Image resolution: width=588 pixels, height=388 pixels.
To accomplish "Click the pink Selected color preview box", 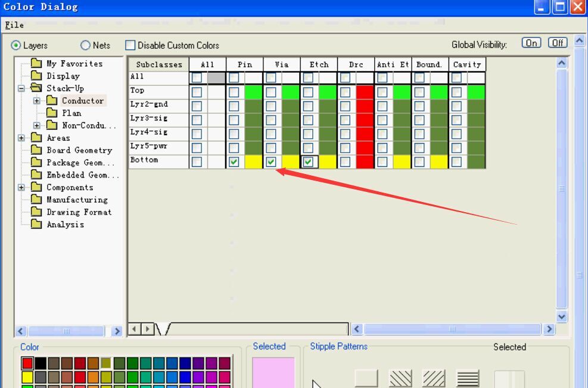I will point(273,373).
